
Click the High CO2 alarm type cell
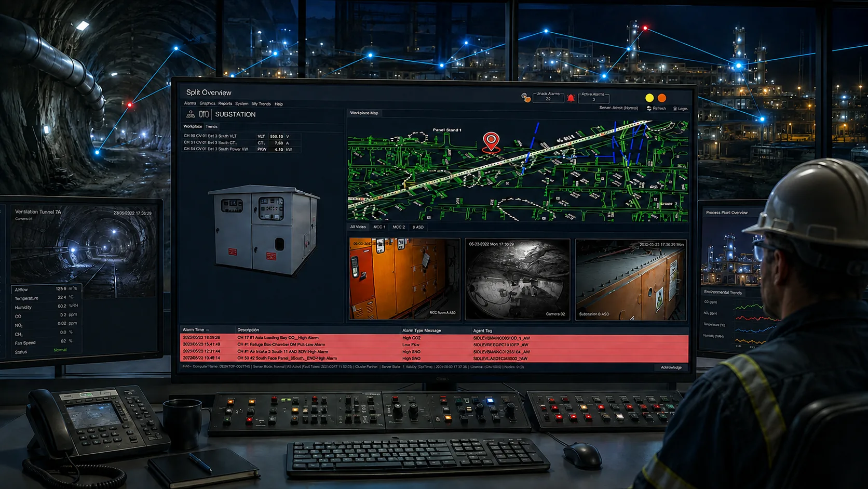[411, 338]
